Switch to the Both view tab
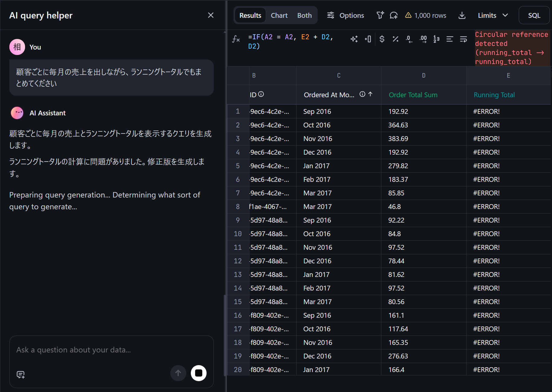Screen dimensions: 552x392 pos(304,15)
